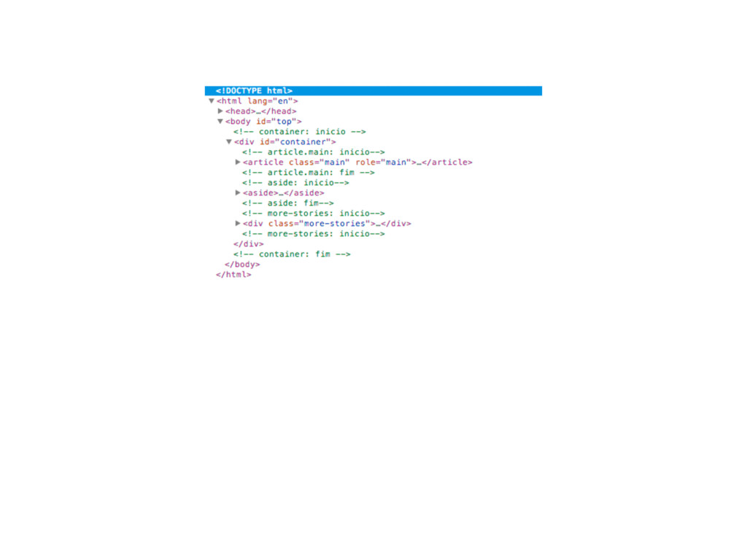Select the closing </div> tag
The image size is (747, 560).
(x=248, y=244)
